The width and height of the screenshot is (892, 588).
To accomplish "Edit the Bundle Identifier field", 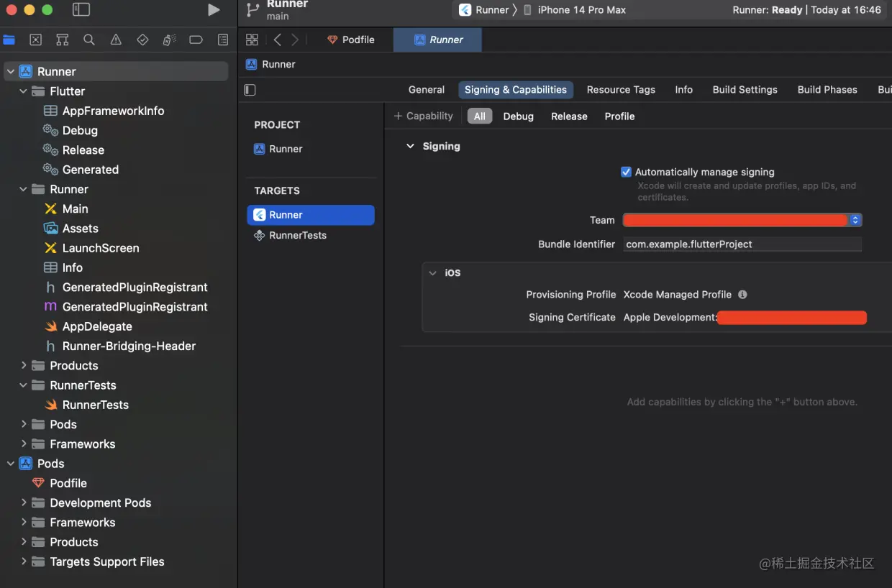I will pos(742,244).
